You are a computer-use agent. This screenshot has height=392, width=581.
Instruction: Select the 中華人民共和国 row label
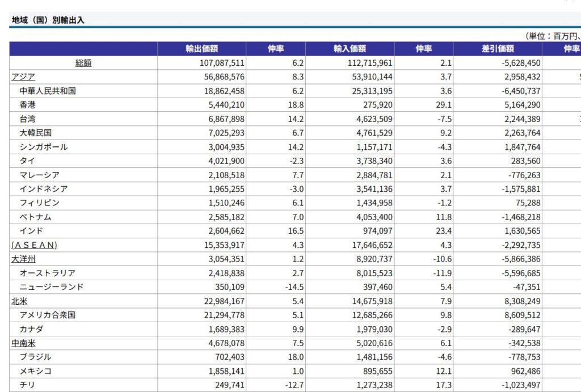click(48, 91)
